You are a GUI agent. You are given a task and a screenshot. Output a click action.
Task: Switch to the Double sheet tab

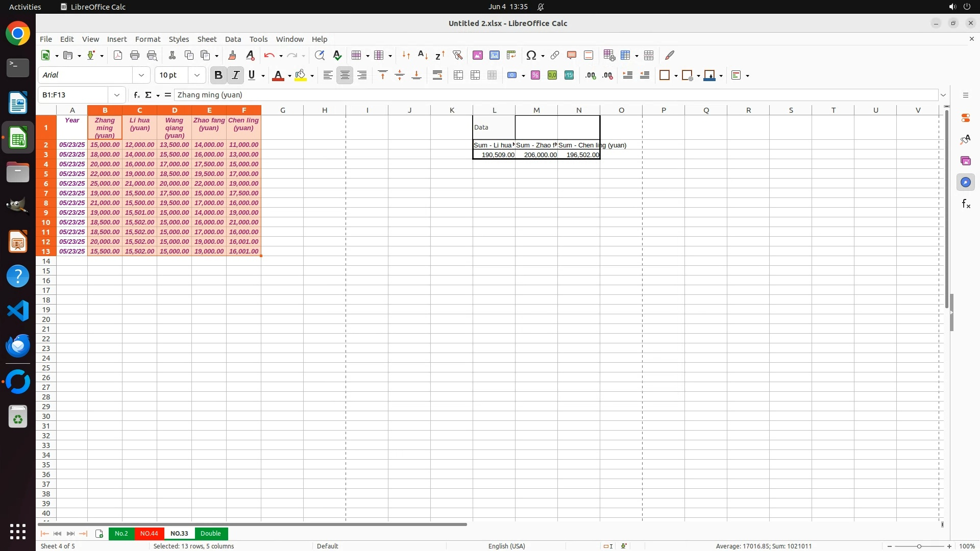coord(210,533)
